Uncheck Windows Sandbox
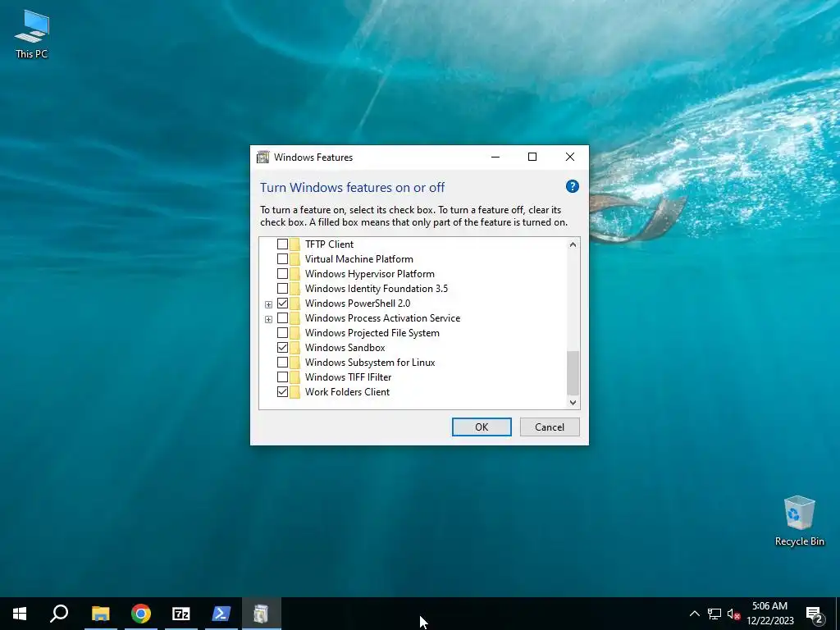 click(282, 348)
